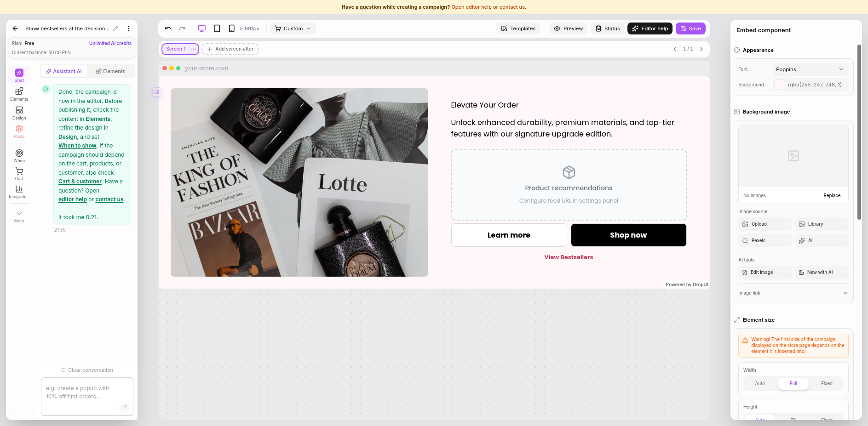This screenshot has width=868, height=426.
Task: Click Edit image AI tool
Action: 765,273
